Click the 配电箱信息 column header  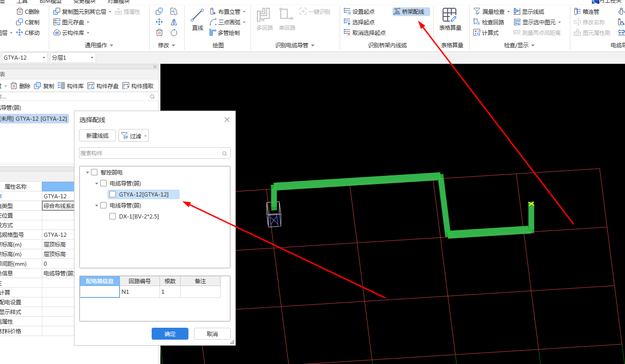100,281
